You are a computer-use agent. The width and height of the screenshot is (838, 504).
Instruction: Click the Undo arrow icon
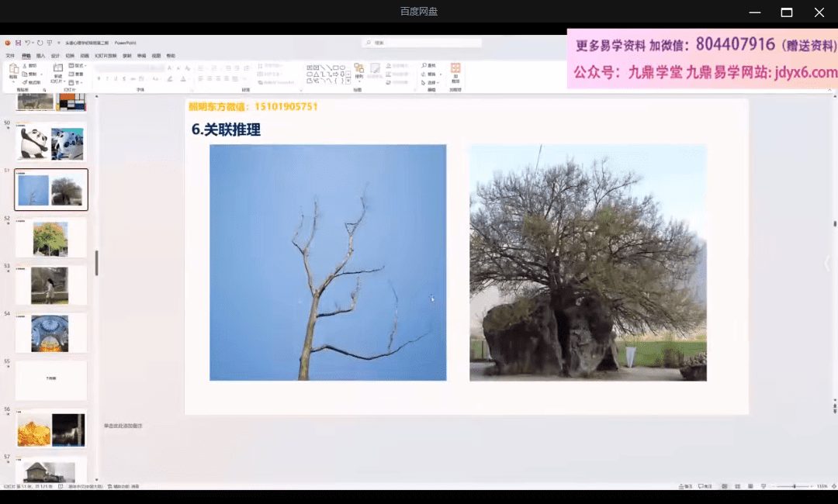[28, 43]
